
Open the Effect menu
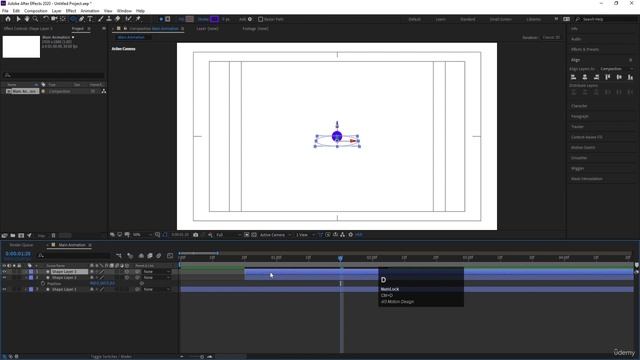tap(71, 11)
